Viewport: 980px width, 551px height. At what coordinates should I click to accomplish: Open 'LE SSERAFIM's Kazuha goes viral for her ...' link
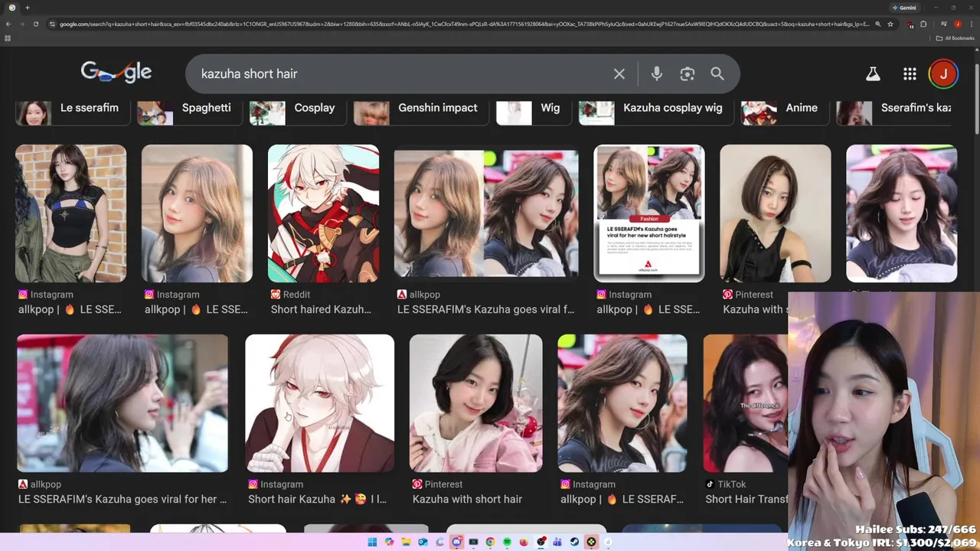[122, 499]
